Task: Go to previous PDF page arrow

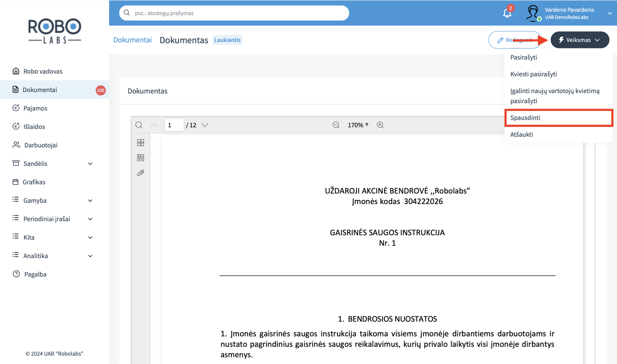Action: click(x=154, y=125)
